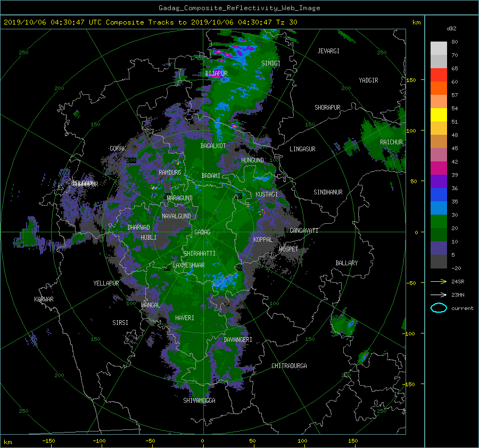
Task: Click the CHITRADURGA city label
Action: click(x=289, y=366)
